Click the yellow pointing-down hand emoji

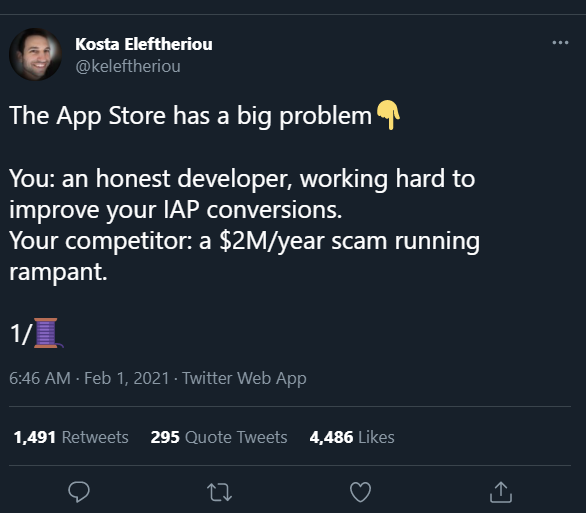(388, 115)
